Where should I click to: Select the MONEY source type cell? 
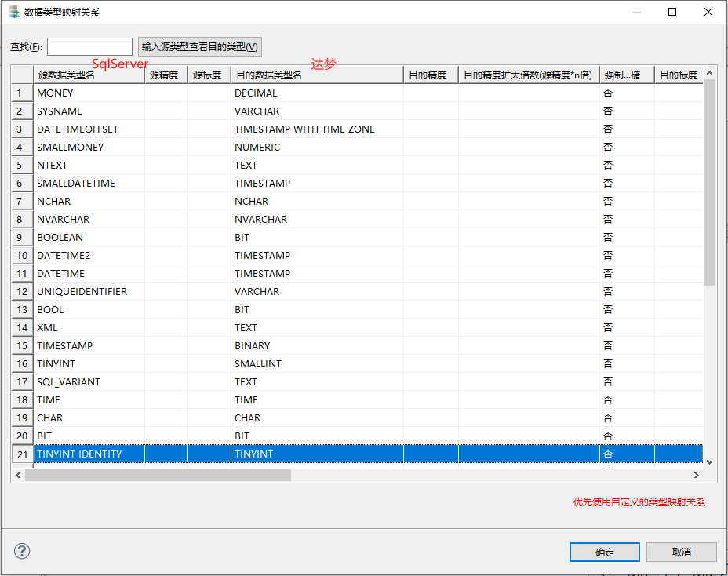pos(89,93)
